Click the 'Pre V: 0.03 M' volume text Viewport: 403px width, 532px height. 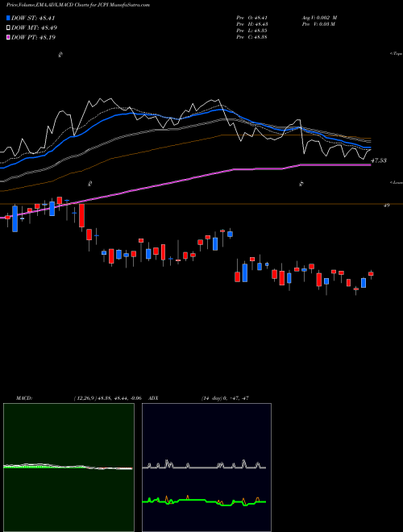319,24
